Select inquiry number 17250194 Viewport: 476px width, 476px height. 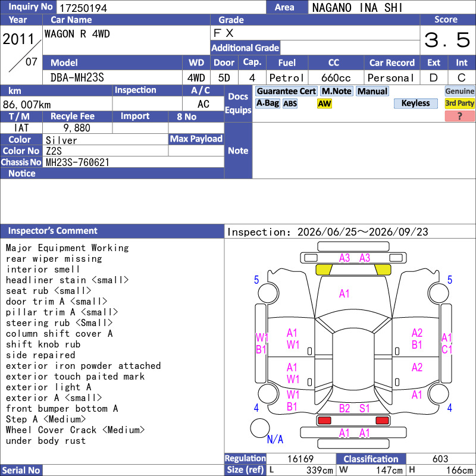pyautogui.click(x=83, y=8)
